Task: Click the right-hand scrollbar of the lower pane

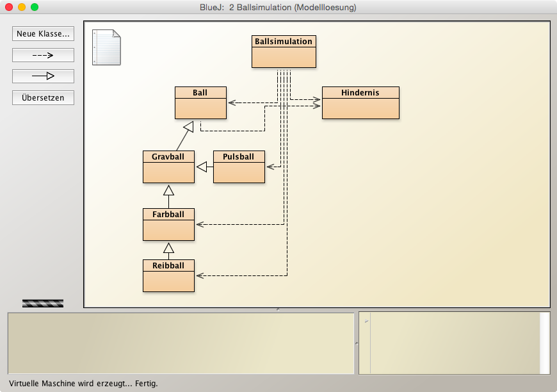Action: (544, 343)
